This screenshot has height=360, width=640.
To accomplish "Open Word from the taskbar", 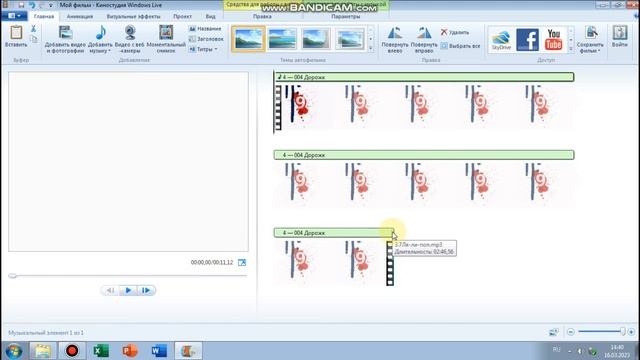I will [159, 351].
